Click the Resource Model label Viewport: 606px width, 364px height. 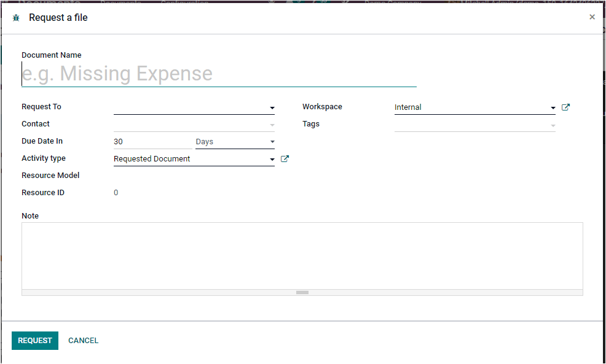coord(50,175)
